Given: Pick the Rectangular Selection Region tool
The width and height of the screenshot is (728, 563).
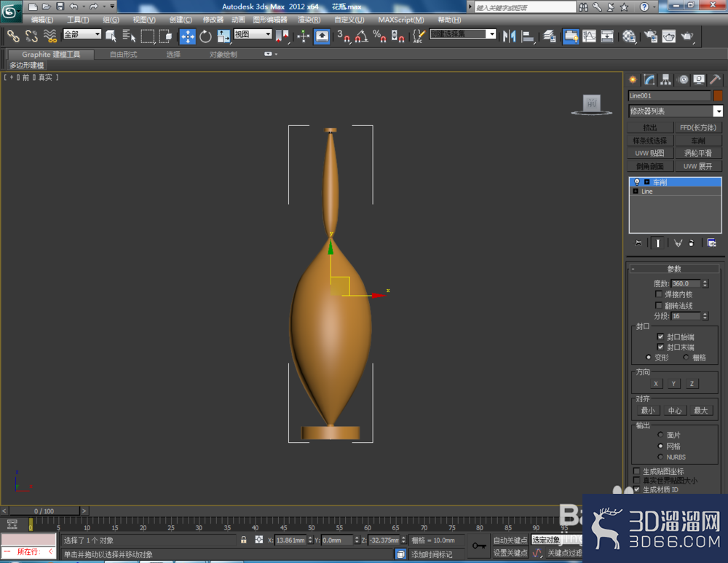Looking at the screenshot, I should click(147, 36).
